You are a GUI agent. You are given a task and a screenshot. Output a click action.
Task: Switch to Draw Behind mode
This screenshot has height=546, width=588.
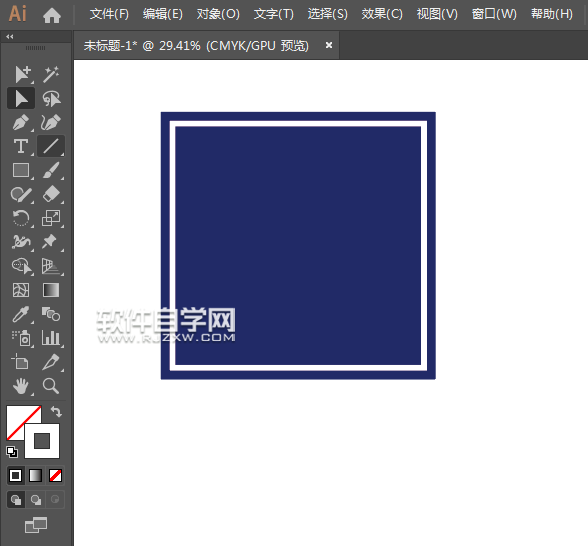tap(36, 500)
